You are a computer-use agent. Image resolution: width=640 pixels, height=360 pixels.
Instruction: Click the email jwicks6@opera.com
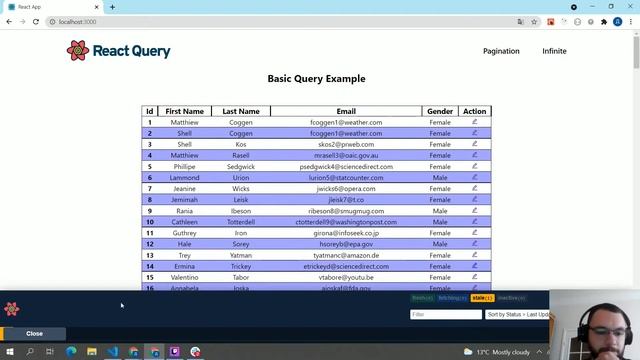[x=346, y=189]
